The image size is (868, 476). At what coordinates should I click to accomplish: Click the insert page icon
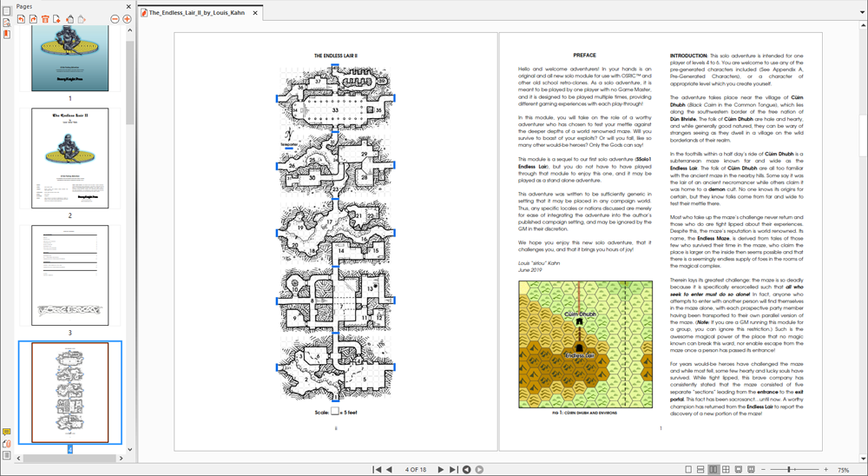pos(57,19)
